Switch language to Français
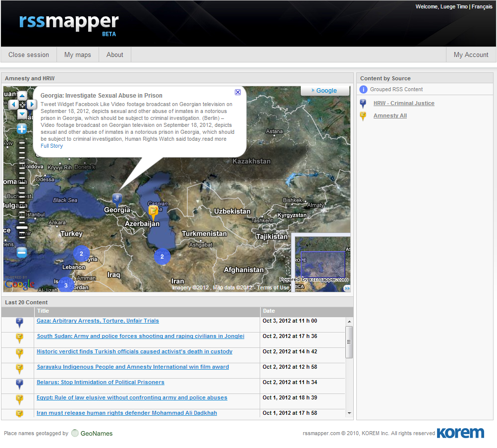Screen dimensions: 497x448 [x=482, y=6]
